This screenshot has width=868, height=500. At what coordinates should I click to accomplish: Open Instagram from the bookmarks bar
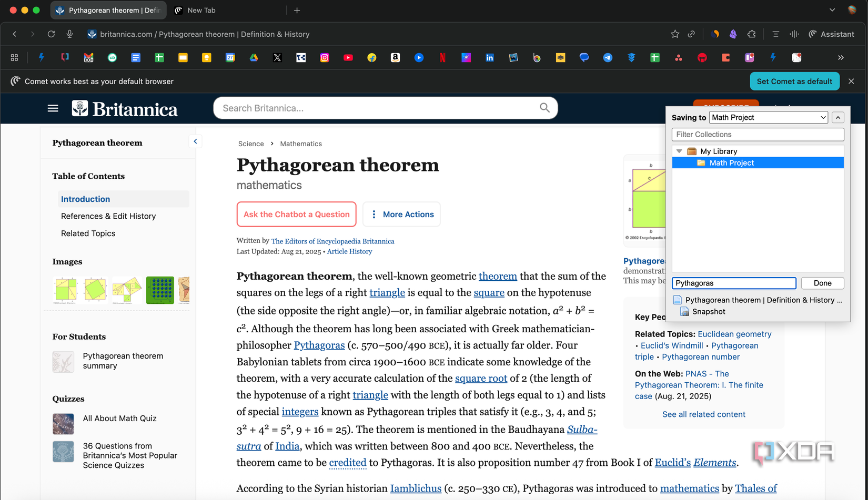coord(325,58)
